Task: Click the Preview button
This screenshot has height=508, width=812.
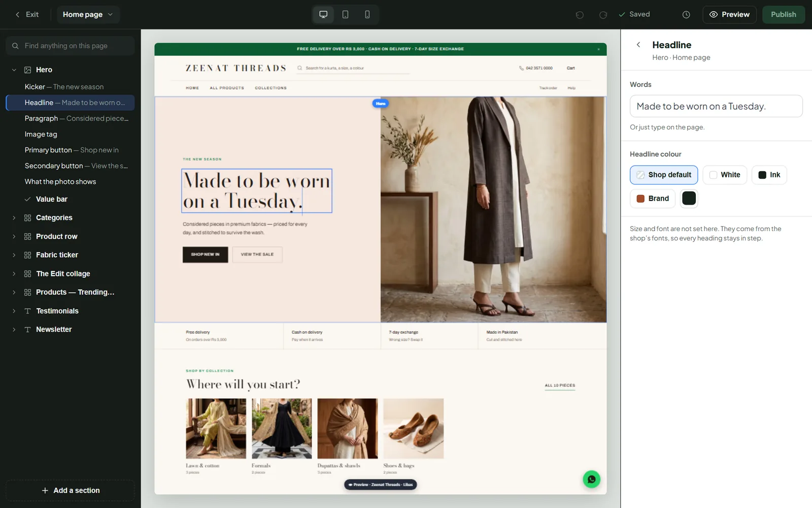Action: coord(729,14)
